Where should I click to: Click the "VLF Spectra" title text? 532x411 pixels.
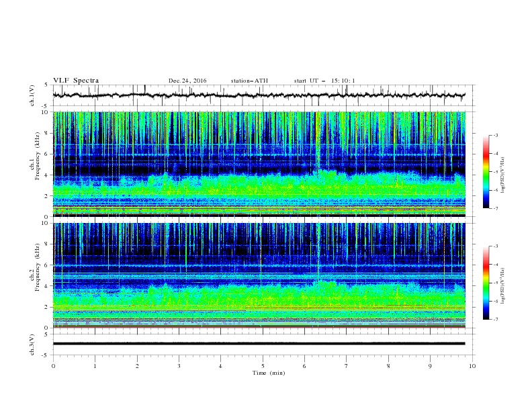click(76, 81)
